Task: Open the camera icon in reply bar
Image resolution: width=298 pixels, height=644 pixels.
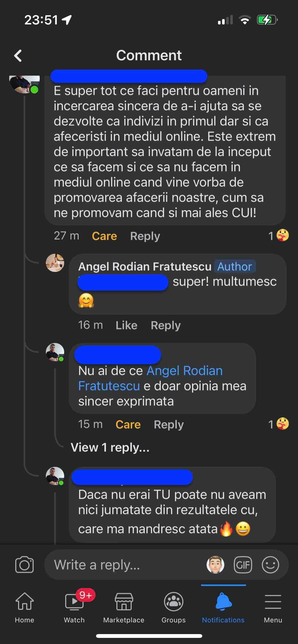Action: click(x=24, y=565)
